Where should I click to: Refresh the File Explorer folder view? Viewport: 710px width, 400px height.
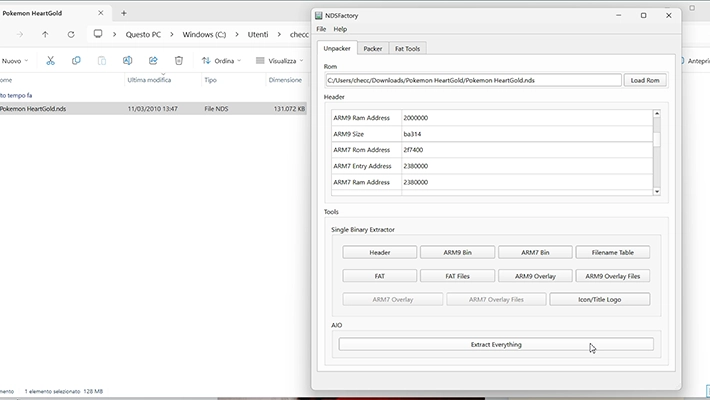(71, 34)
